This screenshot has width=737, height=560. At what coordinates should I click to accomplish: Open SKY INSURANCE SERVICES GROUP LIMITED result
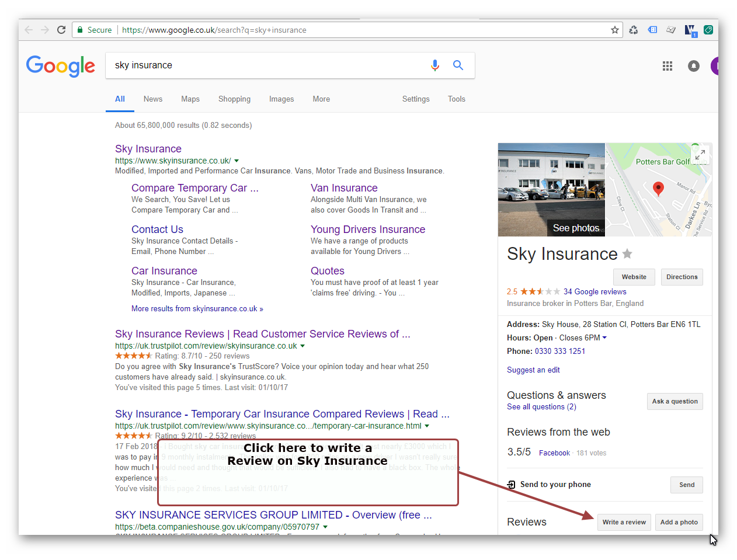point(273,515)
